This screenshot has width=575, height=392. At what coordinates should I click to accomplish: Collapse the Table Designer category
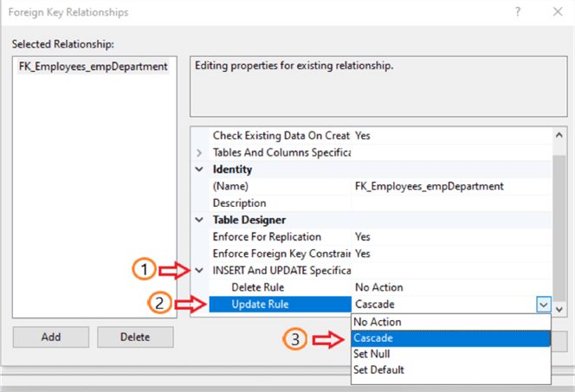[200, 220]
